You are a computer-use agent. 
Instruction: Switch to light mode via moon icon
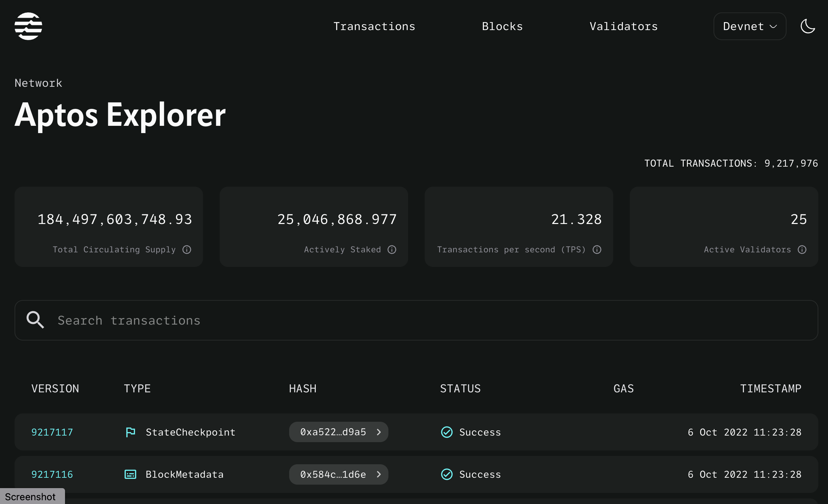click(808, 26)
